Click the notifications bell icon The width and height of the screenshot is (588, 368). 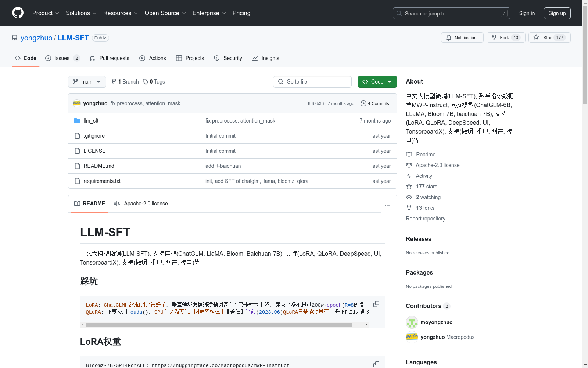[449, 38]
